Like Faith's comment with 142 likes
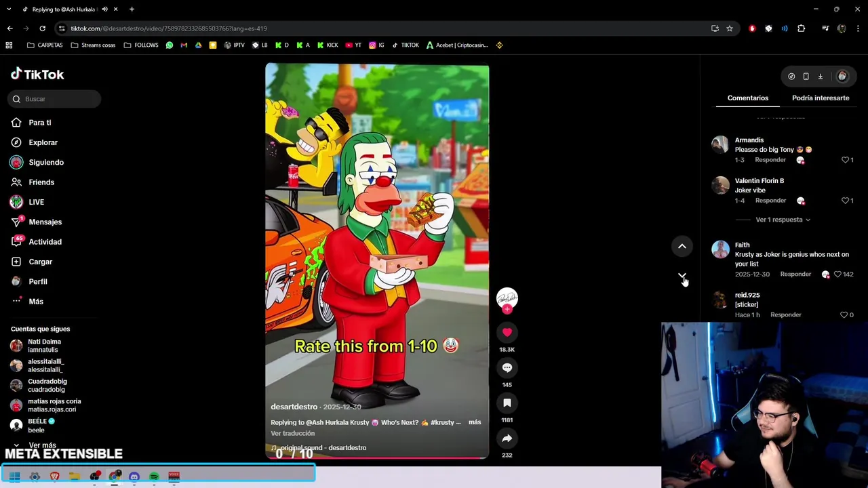Screen dimensions: 868x488 click(x=837, y=274)
